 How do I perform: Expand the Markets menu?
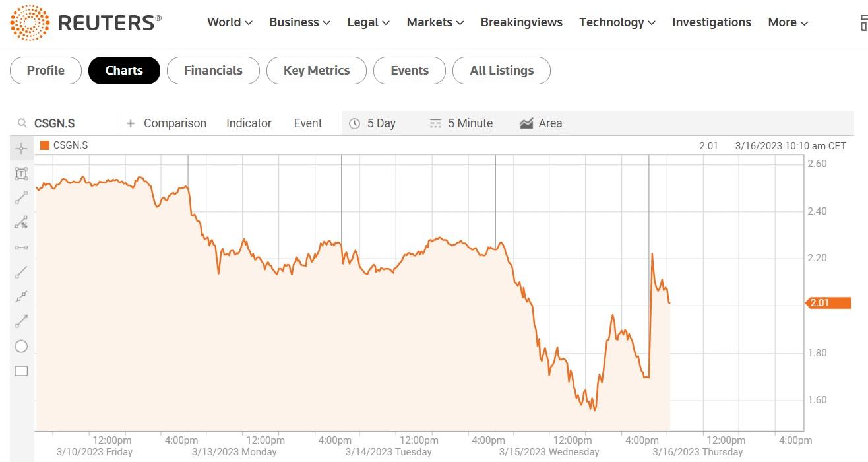tap(435, 22)
